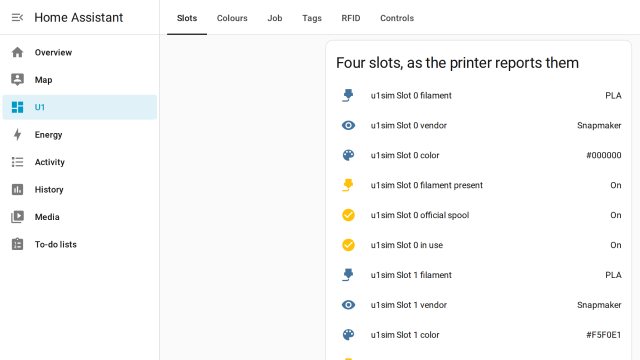
Task: Click the 'On' state of Slot 0 official spool
Action: point(616,215)
